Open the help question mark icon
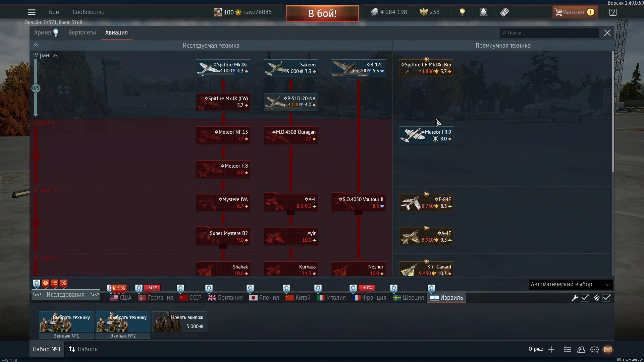Image resolution: width=644 pixels, height=362 pixels. click(x=613, y=12)
